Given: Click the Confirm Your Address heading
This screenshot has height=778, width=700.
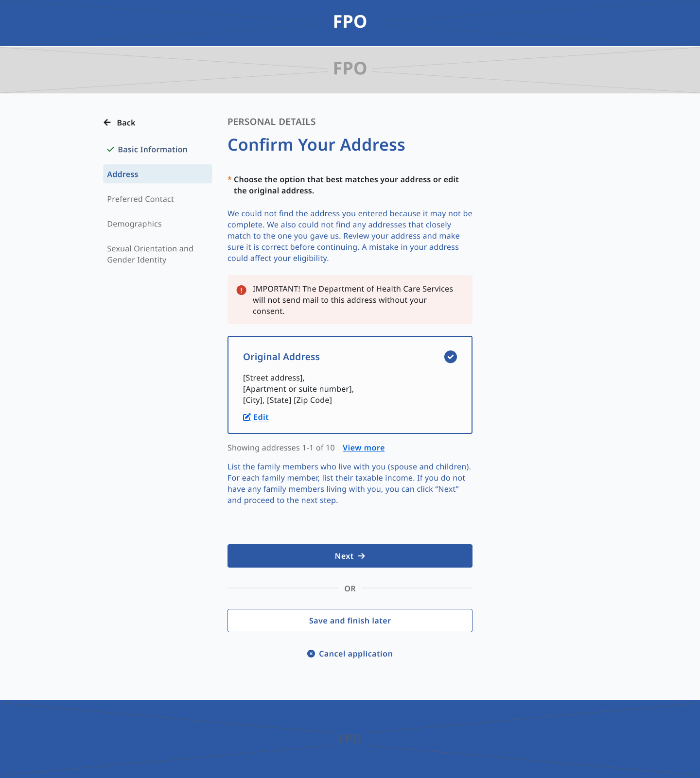Looking at the screenshot, I should pyautogui.click(x=316, y=145).
